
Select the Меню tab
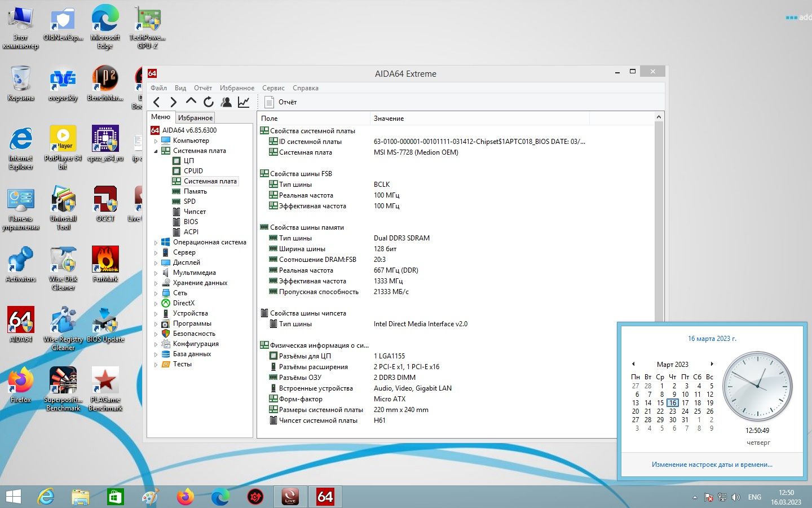pos(161,117)
